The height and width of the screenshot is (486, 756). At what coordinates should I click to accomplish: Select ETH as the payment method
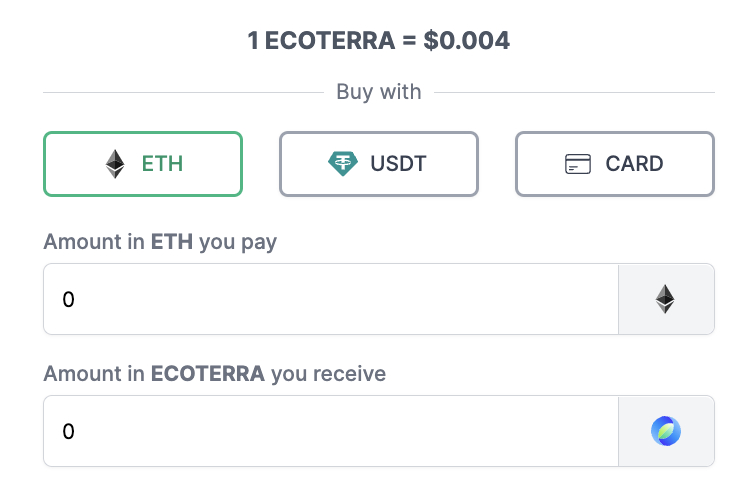(143, 164)
